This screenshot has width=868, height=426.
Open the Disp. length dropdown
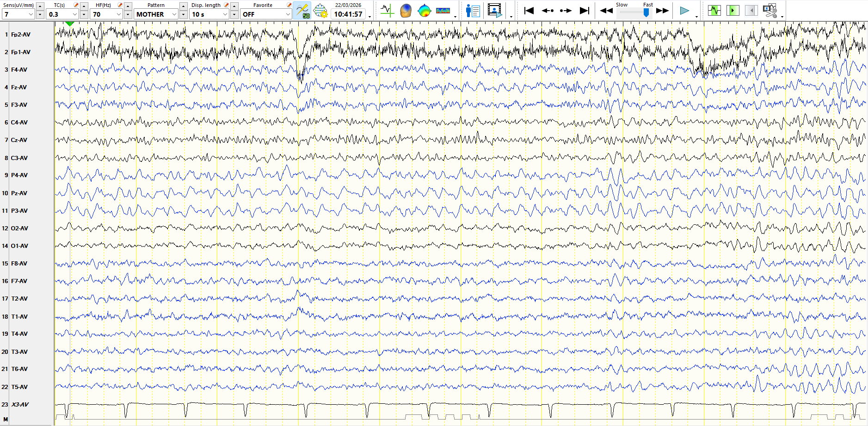(x=209, y=14)
